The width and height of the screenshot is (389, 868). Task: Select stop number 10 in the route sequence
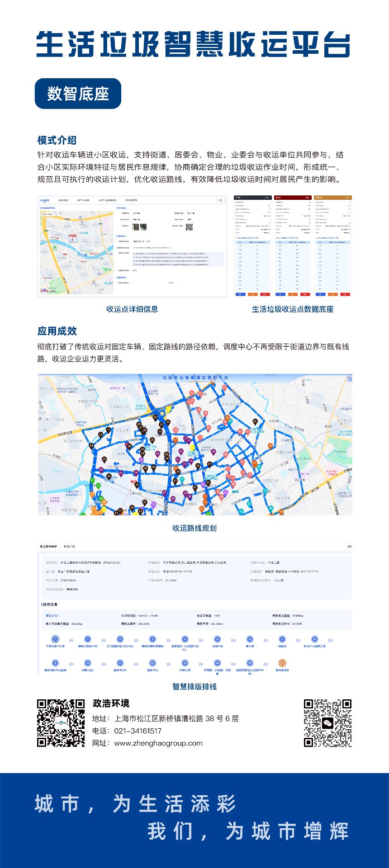point(88,663)
